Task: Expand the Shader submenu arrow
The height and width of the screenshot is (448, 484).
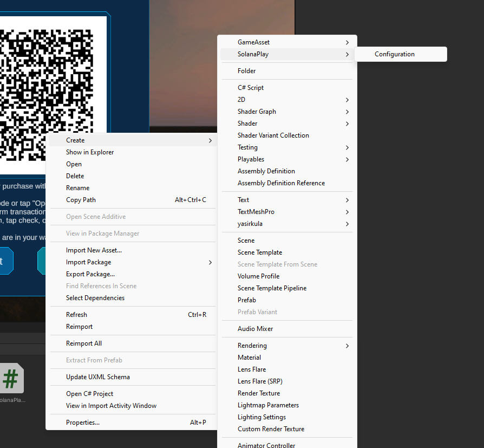Action: pos(347,124)
